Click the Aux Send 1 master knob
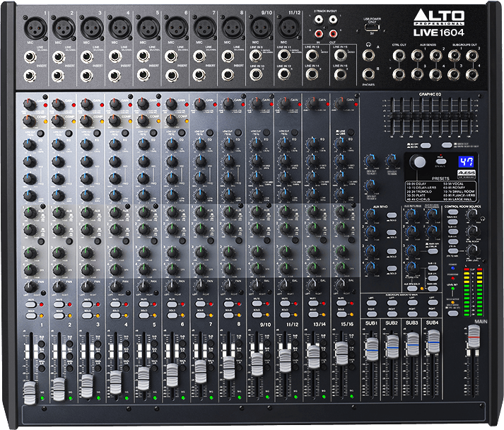 371,215
